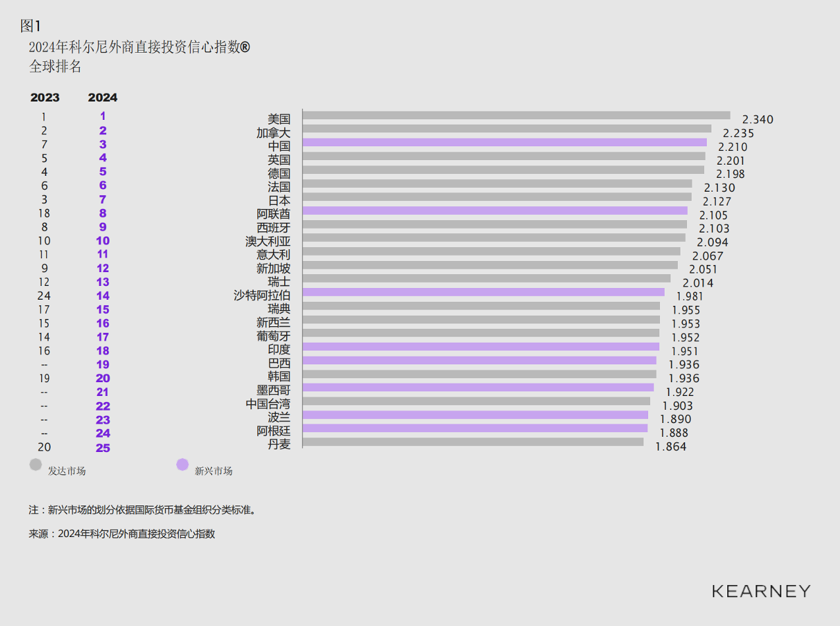Click the value 2.014
This screenshot has width=840, height=626.
pyautogui.click(x=698, y=283)
